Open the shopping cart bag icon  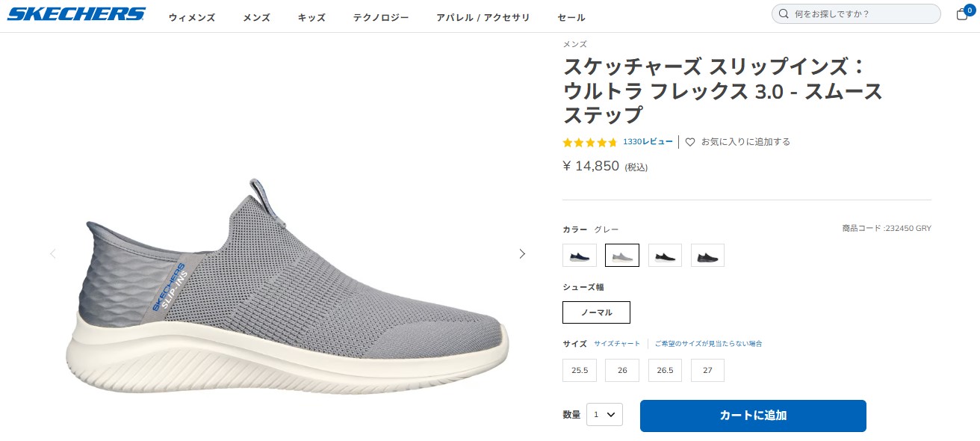pos(961,13)
